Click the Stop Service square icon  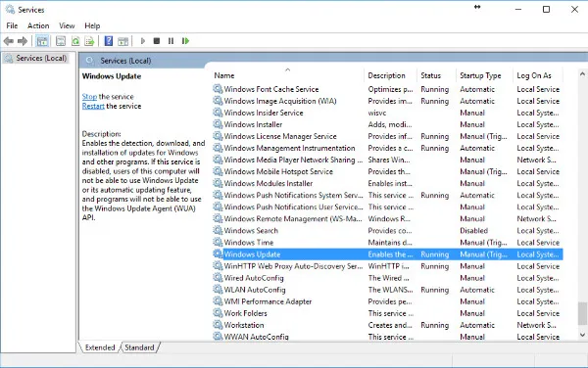[157, 41]
